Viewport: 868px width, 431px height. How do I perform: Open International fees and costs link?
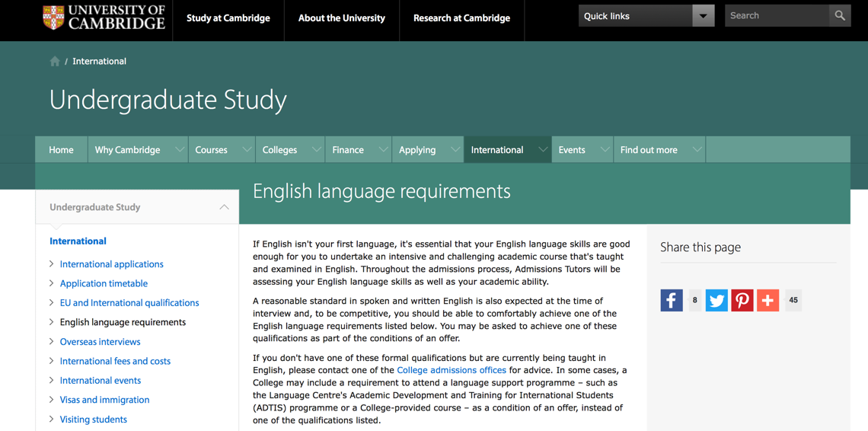[x=115, y=361]
